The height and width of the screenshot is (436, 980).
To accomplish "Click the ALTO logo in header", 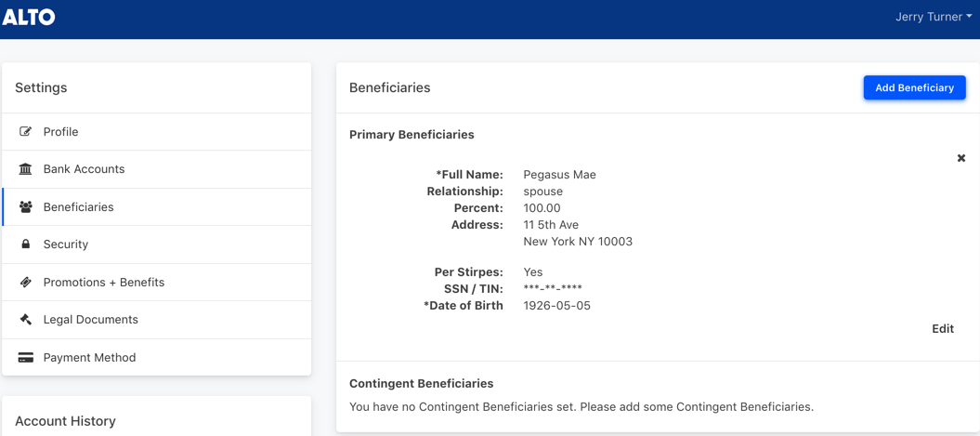I will (x=29, y=17).
